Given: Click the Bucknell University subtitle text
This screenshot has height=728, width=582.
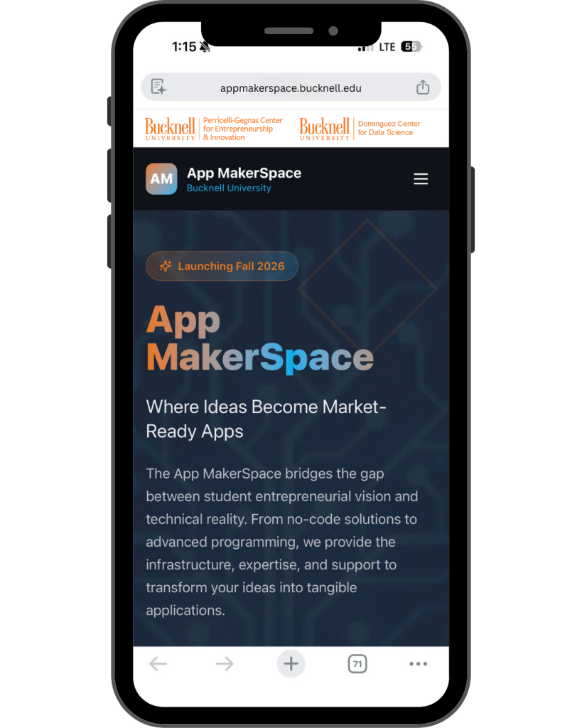Looking at the screenshot, I should [229, 188].
